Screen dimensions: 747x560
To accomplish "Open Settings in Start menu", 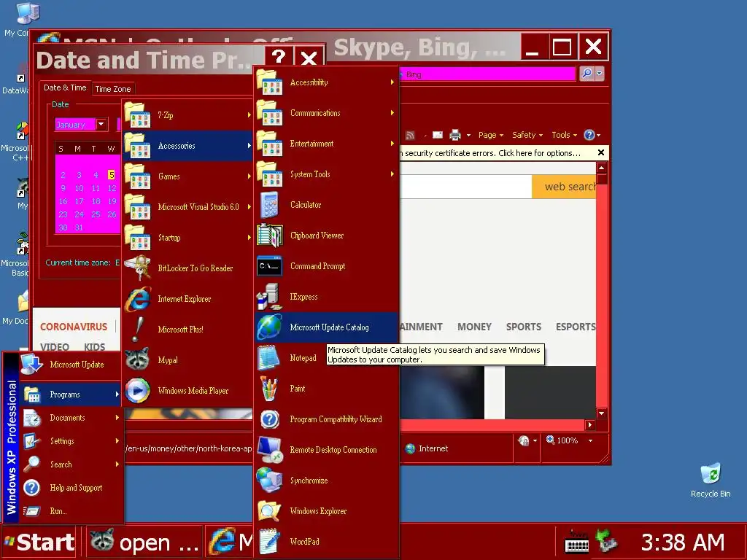I will [x=71, y=441].
